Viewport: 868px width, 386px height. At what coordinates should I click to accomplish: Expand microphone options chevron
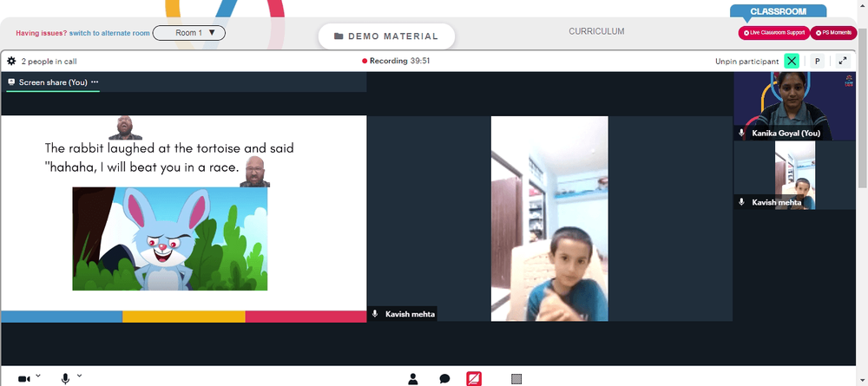79,376
